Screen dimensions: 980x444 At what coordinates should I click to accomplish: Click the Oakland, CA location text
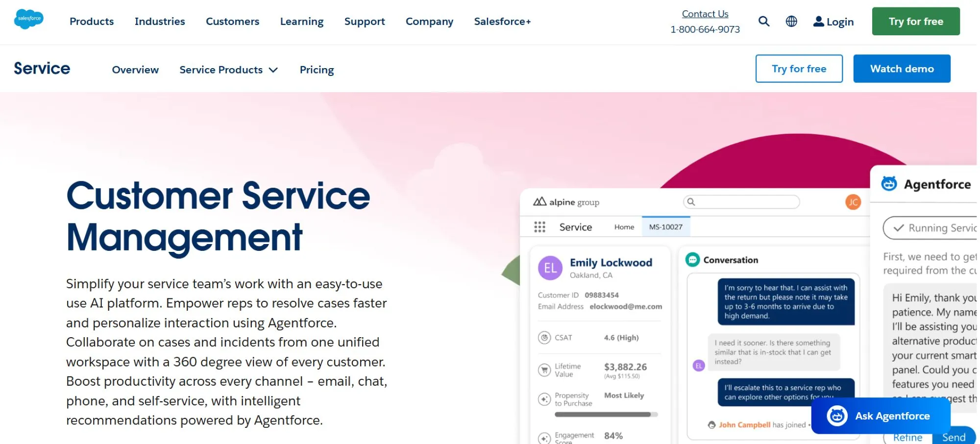pyautogui.click(x=591, y=275)
